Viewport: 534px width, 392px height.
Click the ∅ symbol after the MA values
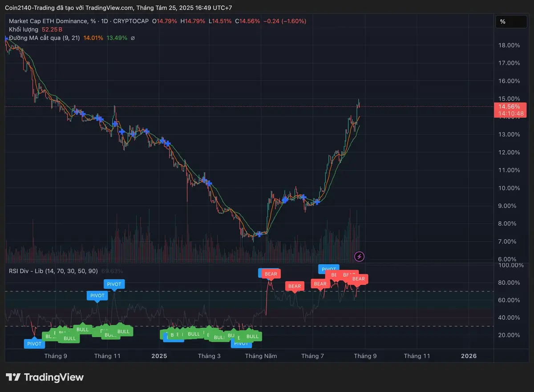tap(133, 38)
